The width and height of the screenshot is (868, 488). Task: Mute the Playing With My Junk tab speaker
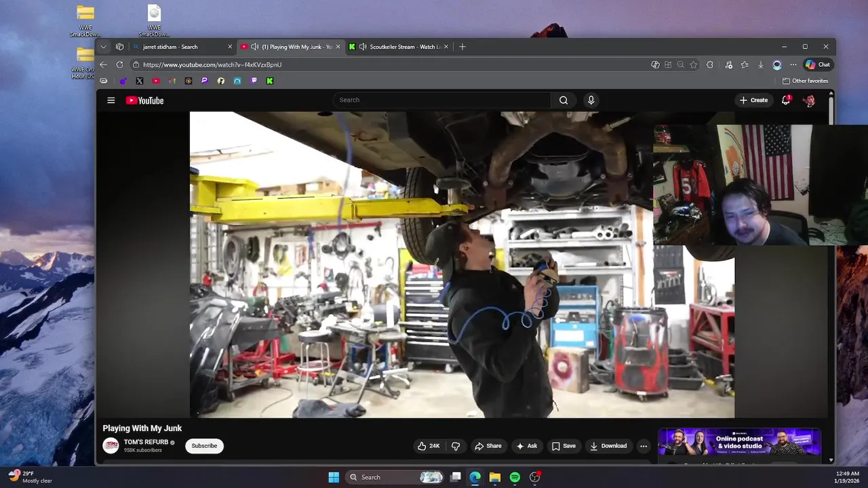(254, 47)
